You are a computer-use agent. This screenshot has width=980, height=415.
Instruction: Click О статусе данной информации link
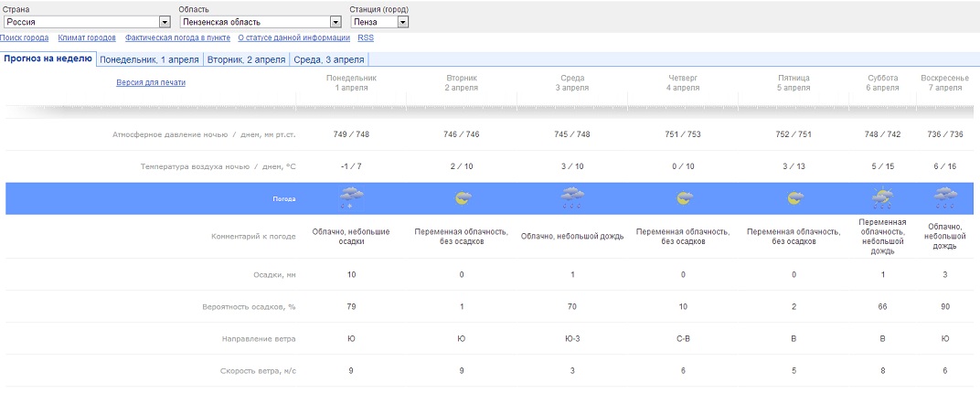tap(293, 38)
